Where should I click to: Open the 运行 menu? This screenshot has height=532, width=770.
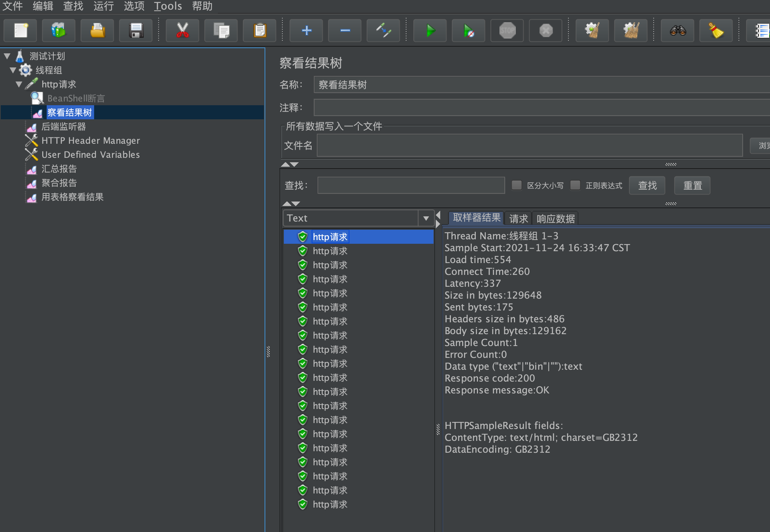click(104, 6)
